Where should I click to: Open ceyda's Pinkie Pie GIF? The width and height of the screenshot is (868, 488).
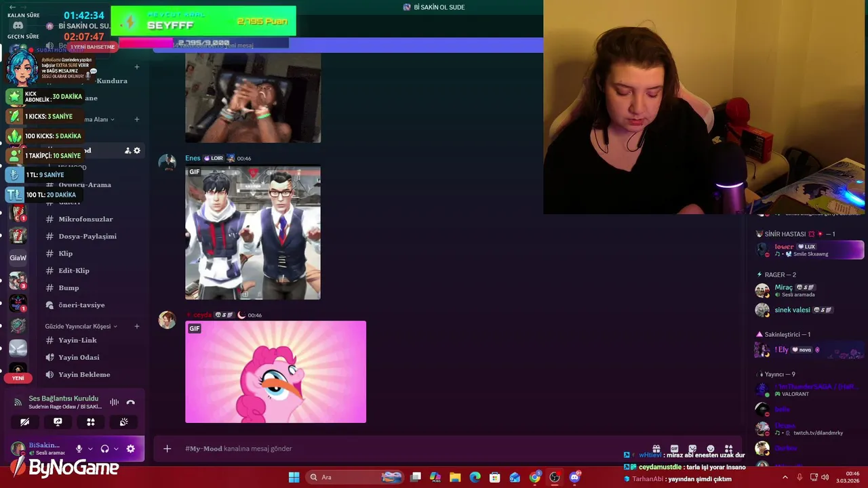[275, 372]
